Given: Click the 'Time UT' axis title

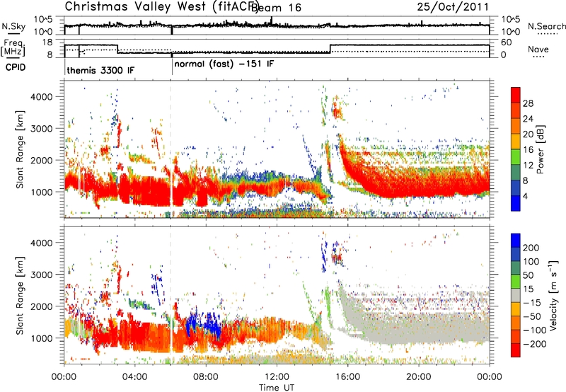Looking at the screenshot, I should coord(277,388).
